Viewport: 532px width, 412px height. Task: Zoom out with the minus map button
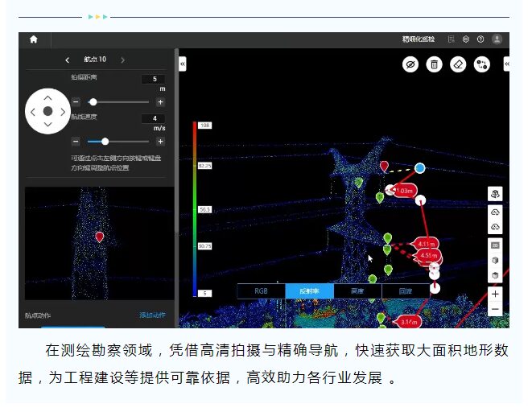click(x=495, y=310)
